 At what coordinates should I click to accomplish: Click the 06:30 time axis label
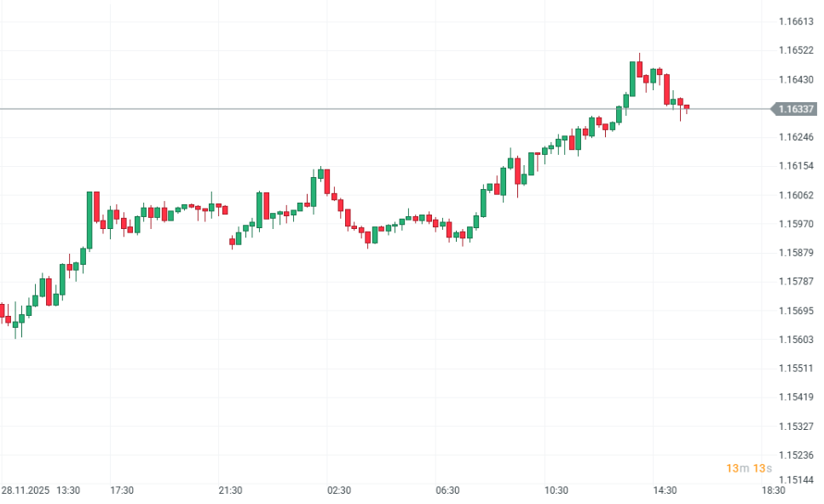tap(447, 490)
